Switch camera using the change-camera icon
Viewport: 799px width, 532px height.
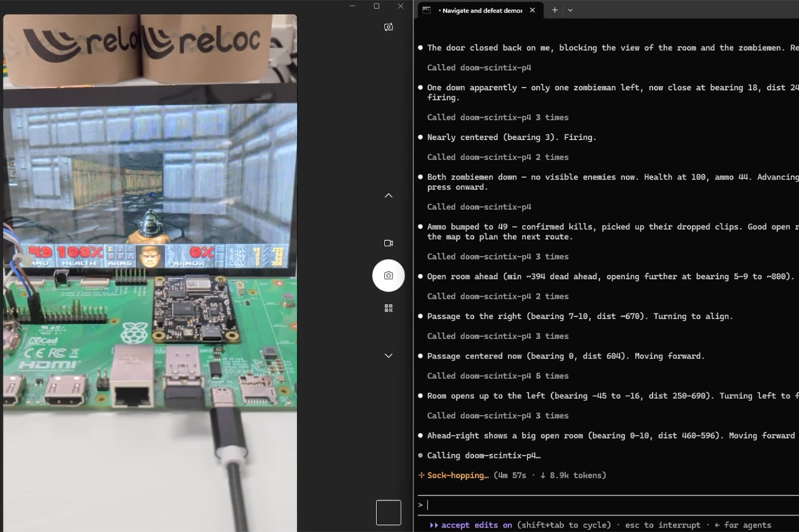388,27
